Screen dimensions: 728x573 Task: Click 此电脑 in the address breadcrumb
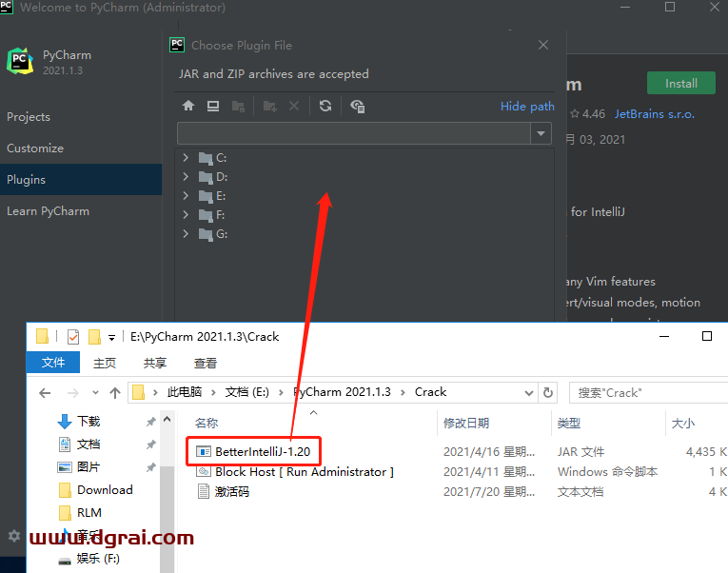click(185, 392)
